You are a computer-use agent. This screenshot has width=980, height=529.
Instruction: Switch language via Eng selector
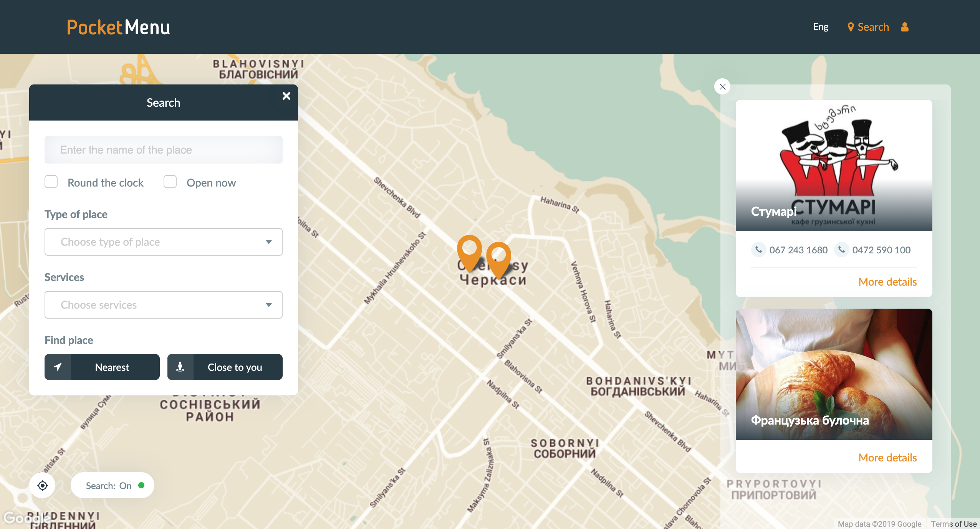click(821, 27)
